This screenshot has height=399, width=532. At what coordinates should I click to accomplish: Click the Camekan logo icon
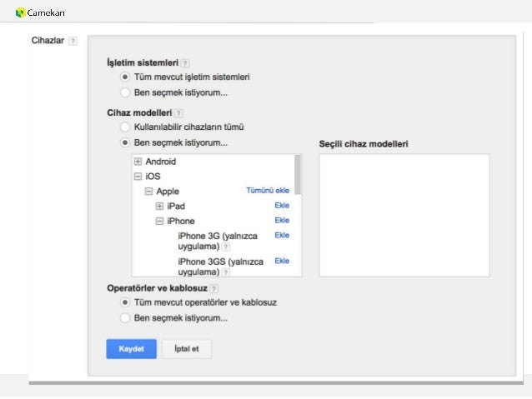click(x=21, y=12)
